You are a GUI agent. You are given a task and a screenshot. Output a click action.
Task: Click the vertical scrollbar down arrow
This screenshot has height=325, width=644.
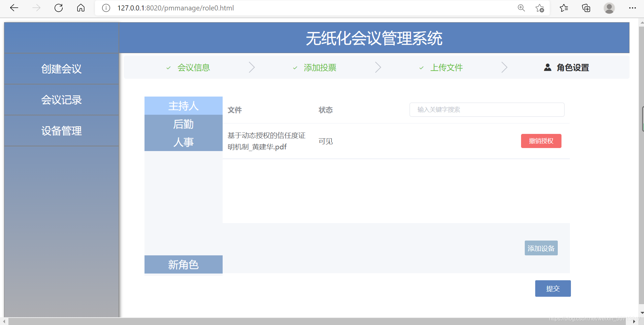pyautogui.click(x=642, y=313)
